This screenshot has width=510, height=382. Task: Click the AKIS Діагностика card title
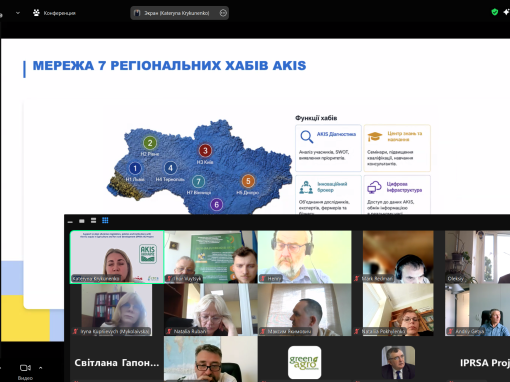point(336,134)
